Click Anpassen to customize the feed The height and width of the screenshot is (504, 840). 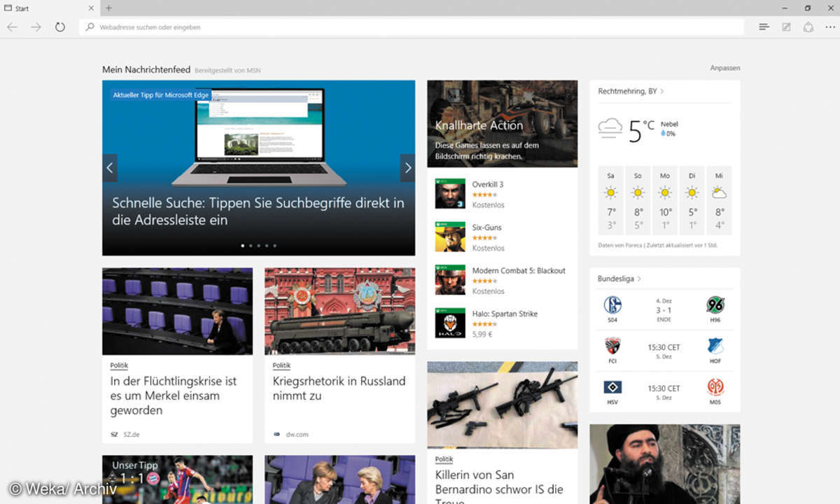(x=724, y=68)
